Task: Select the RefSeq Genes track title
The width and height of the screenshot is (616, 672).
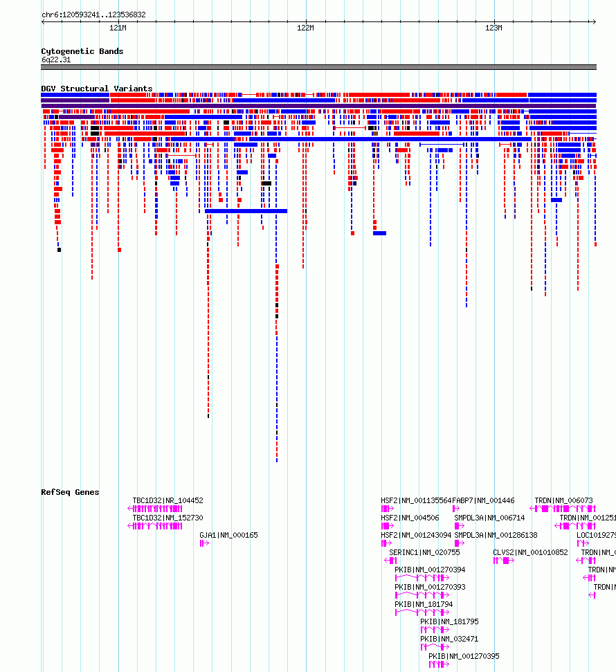Action: 70,492
